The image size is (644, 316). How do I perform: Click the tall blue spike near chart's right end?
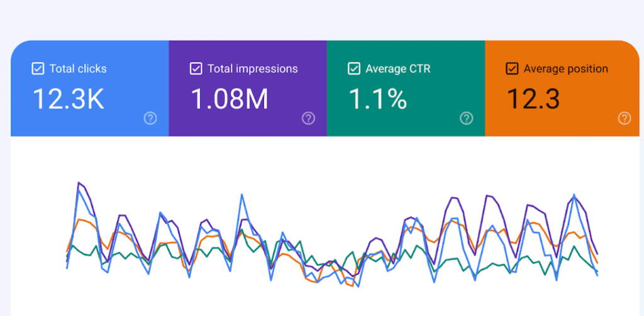574,195
